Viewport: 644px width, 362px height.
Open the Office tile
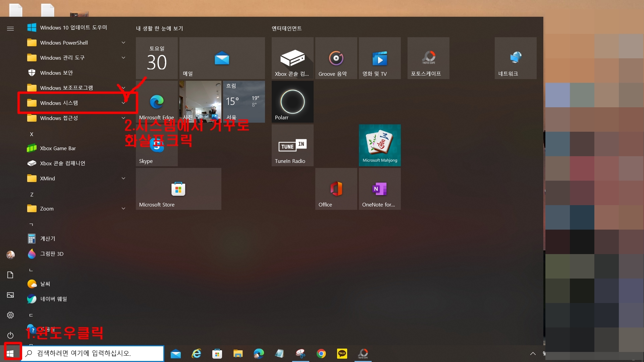[x=336, y=189]
